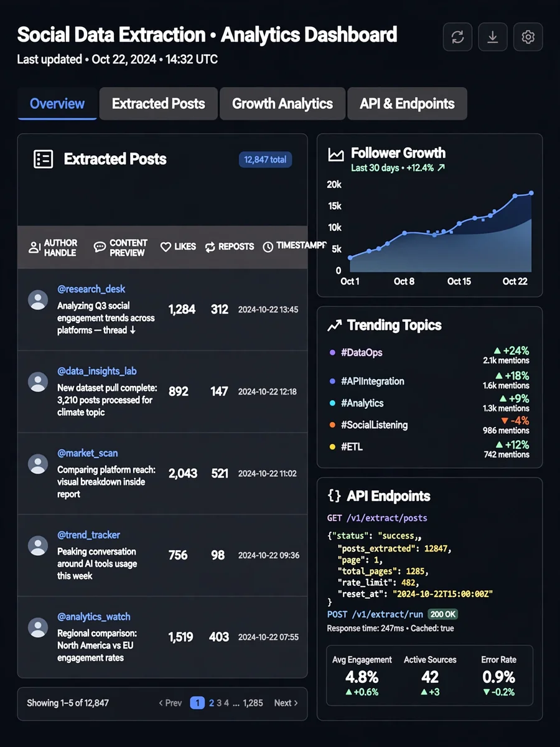
Task: Click the #DataOps trending topic
Action: (x=362, y=352)
